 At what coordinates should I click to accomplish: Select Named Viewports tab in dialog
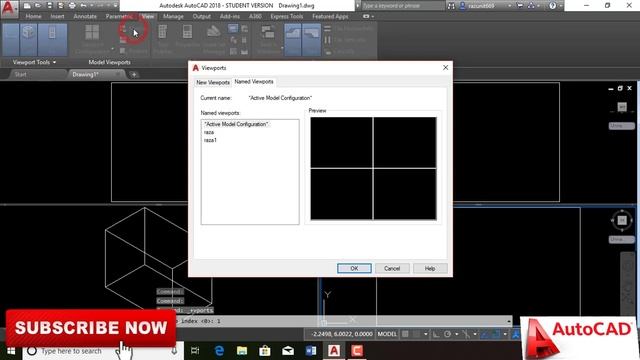254,82
